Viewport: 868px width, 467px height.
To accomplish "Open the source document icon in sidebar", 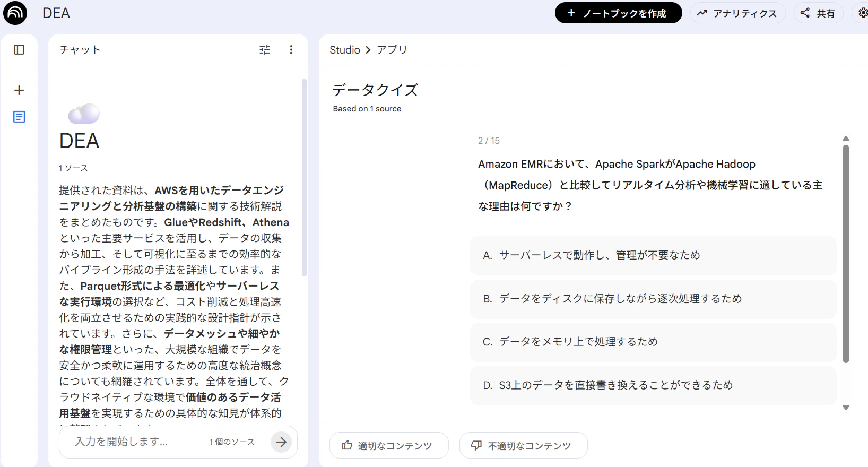I will click(x=19, y=117).
